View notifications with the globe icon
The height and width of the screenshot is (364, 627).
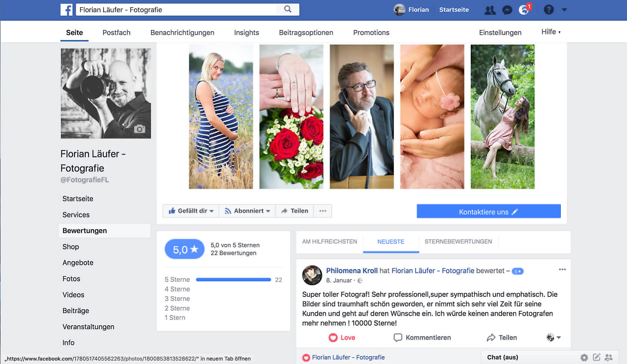tap(524, 9)
